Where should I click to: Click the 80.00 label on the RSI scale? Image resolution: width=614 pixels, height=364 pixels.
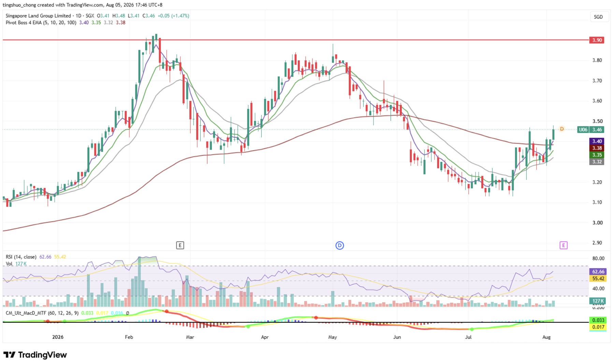click(598, 258)
